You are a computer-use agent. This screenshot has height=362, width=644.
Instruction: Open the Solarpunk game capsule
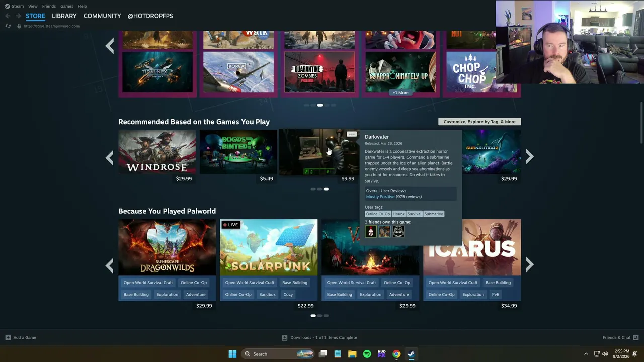(x=269, y=247)
